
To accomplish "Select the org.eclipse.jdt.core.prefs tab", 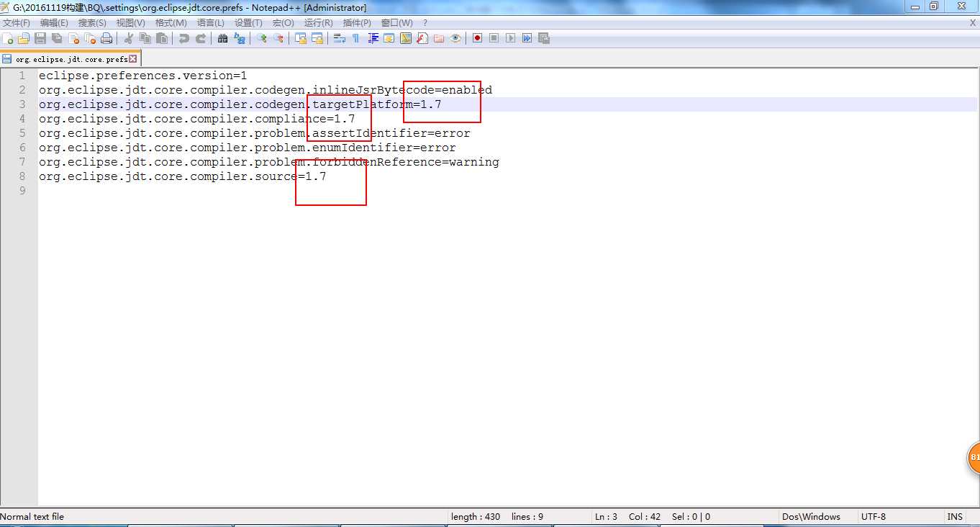I will click(x=71, y=59).
